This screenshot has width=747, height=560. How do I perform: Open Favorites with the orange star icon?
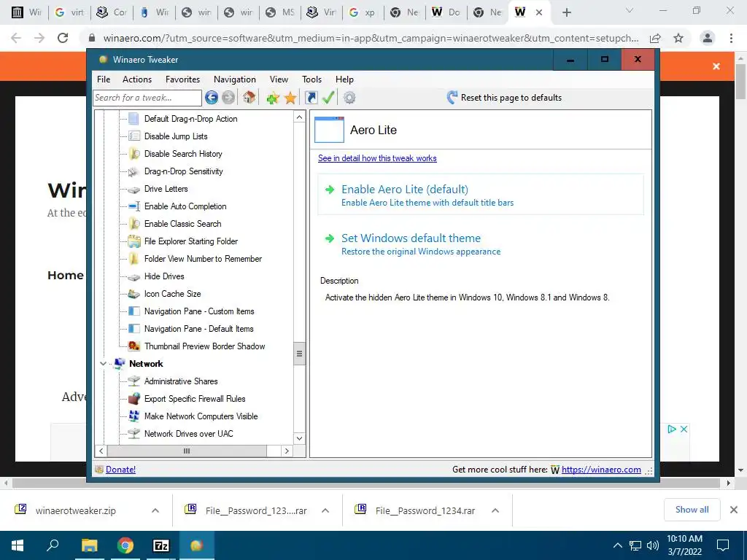tap(290, 98)
